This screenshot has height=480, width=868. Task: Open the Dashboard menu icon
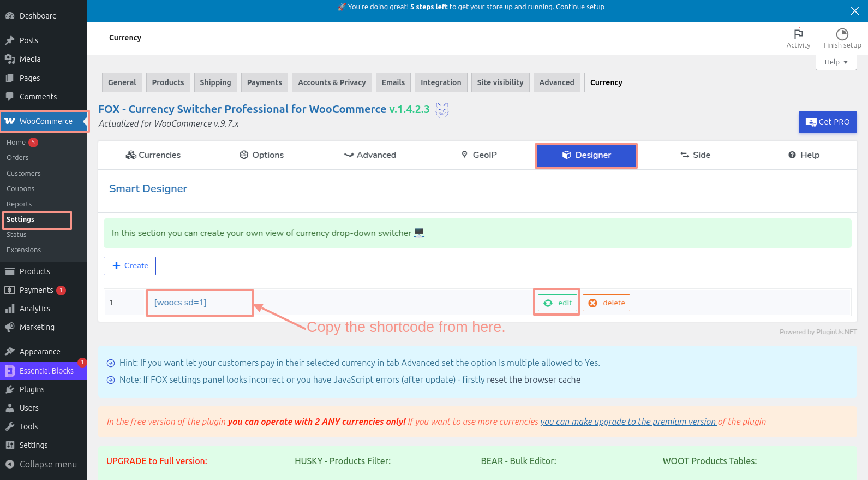click(10, 16)
